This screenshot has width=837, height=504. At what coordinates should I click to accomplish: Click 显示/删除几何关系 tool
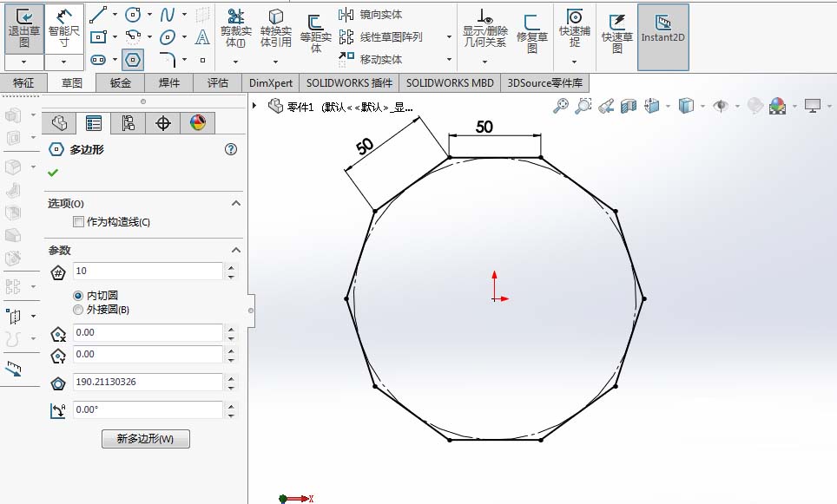[484, 29]
